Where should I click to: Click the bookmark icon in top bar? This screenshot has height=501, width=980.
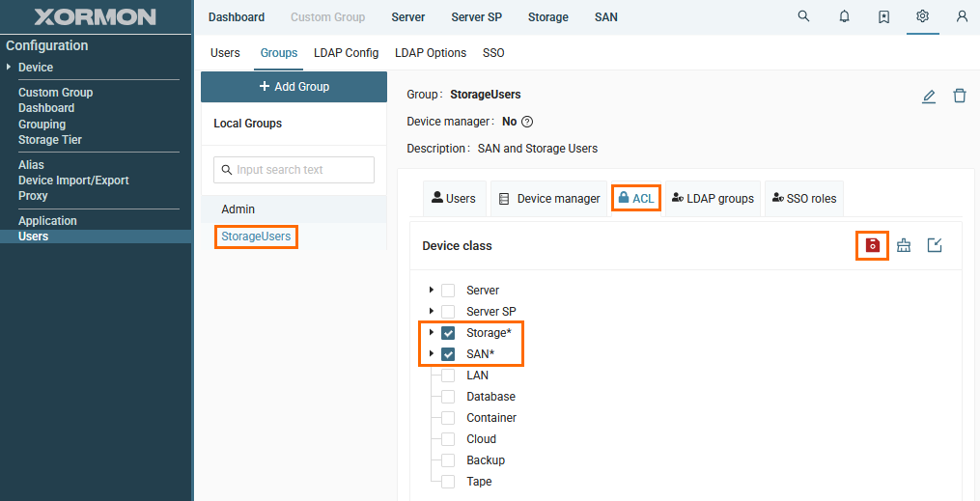click(x=883, y=16)
